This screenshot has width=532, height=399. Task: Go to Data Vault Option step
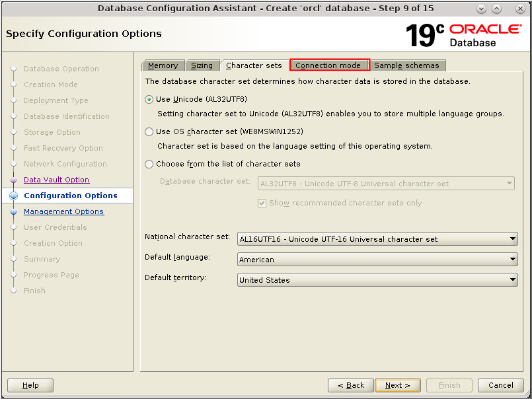tap(57, 180)
